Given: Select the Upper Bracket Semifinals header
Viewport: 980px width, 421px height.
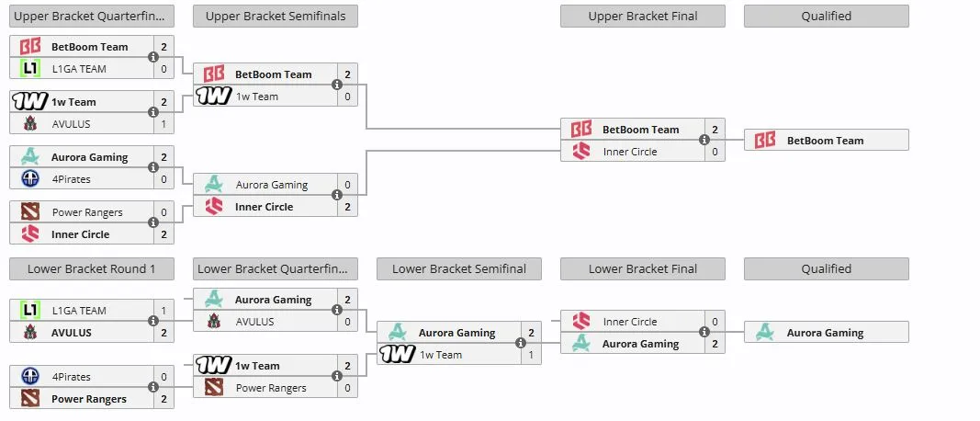Looking at the screenshot, I should tap(276, 17).
